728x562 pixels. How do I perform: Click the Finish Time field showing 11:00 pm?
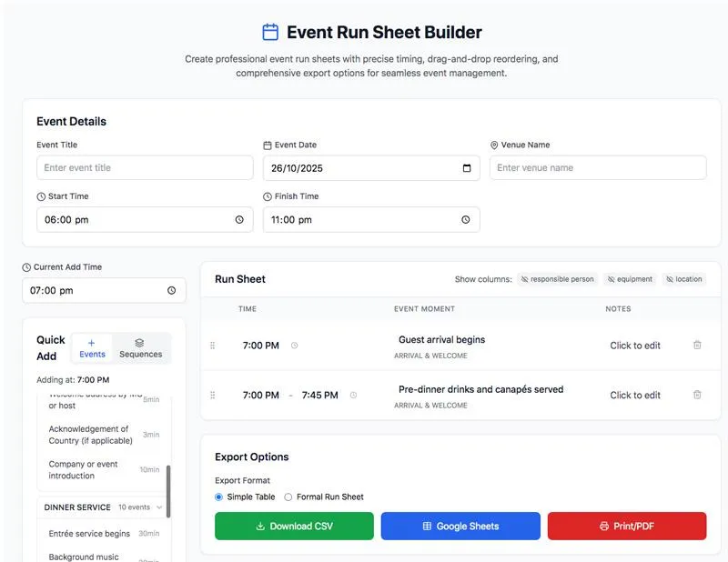click(371, 219)
